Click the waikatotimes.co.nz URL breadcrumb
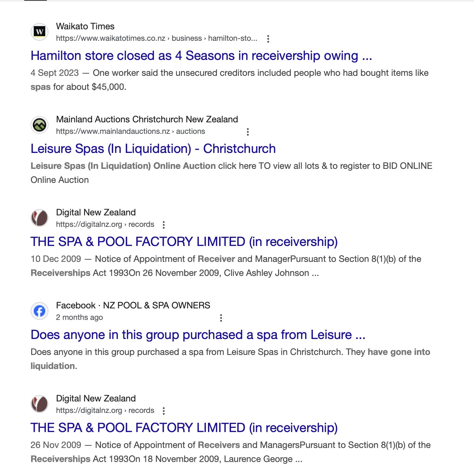The width and height of the screenshot is (474, 476). click(x=156, y=38)
